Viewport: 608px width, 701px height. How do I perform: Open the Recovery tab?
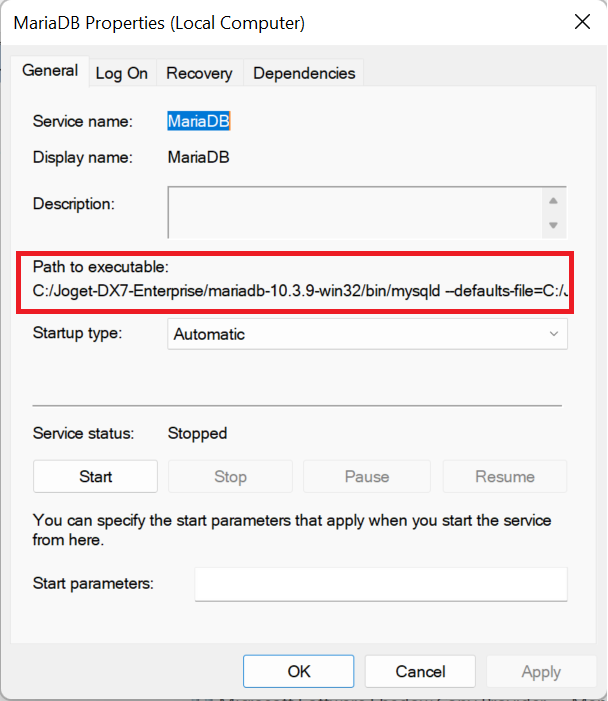tap(199, 73)
